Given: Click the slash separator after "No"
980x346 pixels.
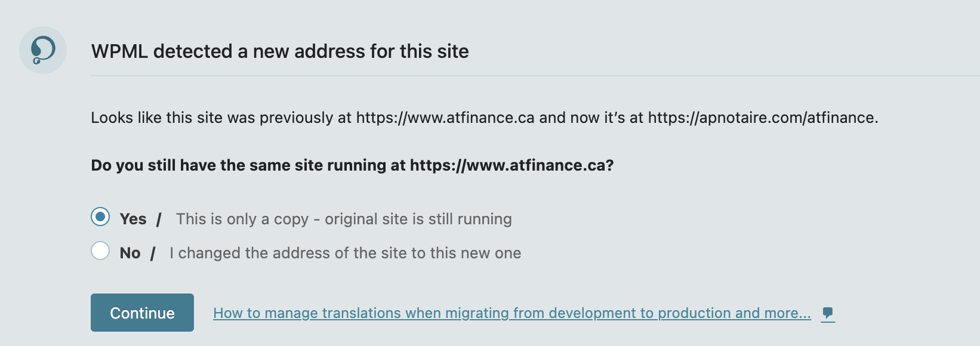Looking at the screenshot, I should pyautogui.click(x=153, y=254).
